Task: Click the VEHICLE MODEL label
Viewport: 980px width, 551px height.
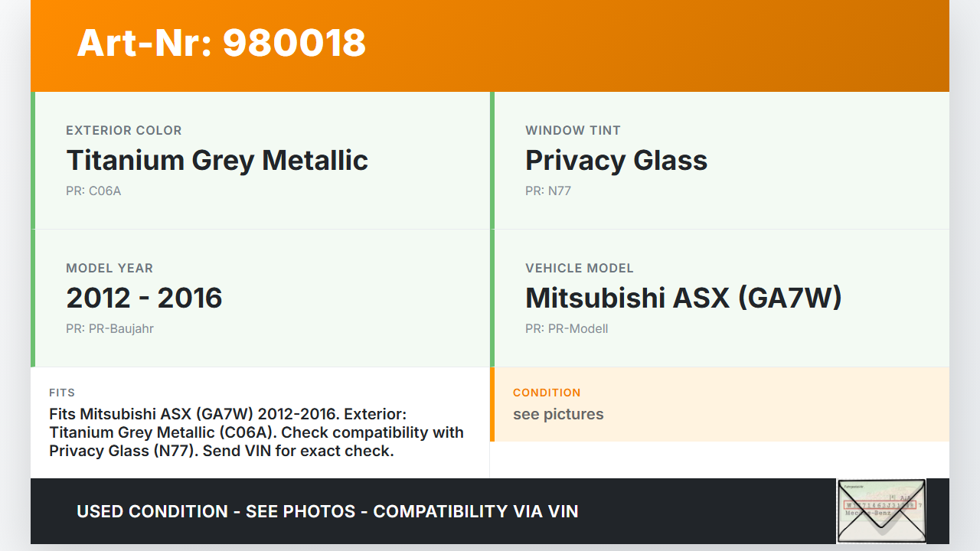Action: coord(579,269)
